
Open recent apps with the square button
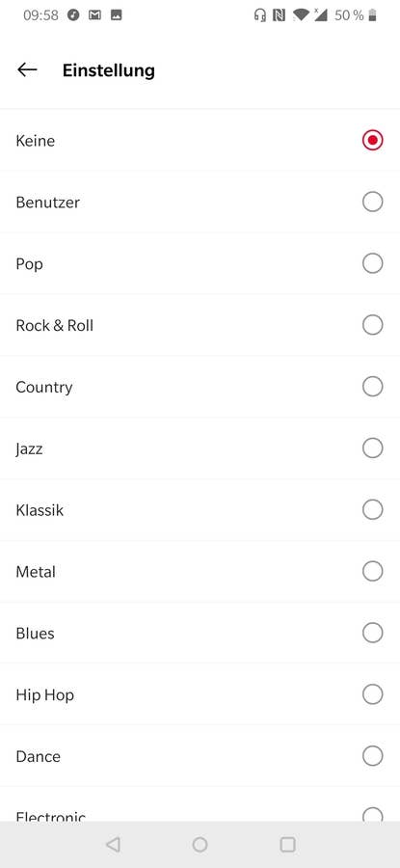coord(287,844)
